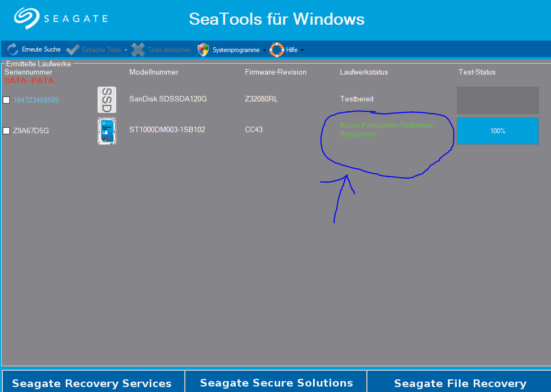Click the red SATA--PATA label
This screenshot has height=392, width=551.
(29, 81)
